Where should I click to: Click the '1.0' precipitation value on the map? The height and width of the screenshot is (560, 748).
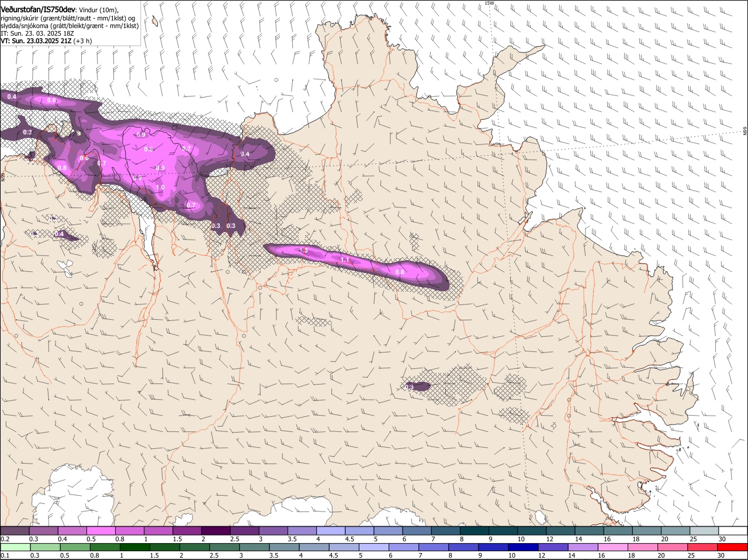coord(161,187)
